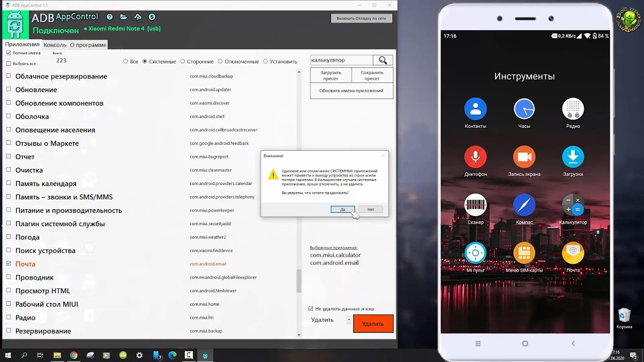644x362 pixels.
Task: Click Загрузить пресет button
Action: point(331,75)
